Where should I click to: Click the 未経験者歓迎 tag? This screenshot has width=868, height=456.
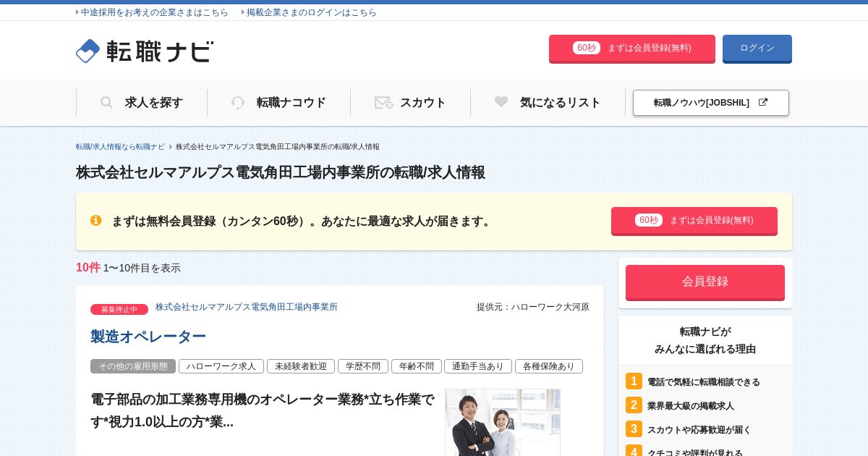point(301,366)
